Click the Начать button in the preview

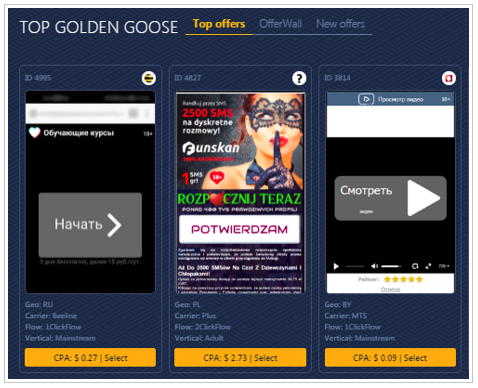[x=90, y=225]
